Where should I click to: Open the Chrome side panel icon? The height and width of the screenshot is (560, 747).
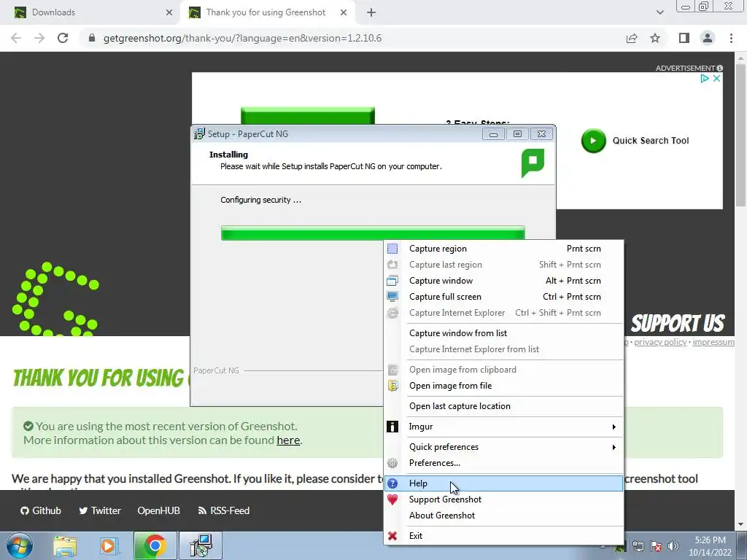[x=684, y=38]
